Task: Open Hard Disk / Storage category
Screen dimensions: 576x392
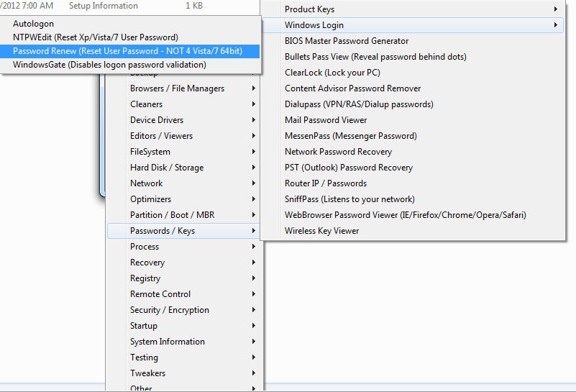Action: click(183, 167)
